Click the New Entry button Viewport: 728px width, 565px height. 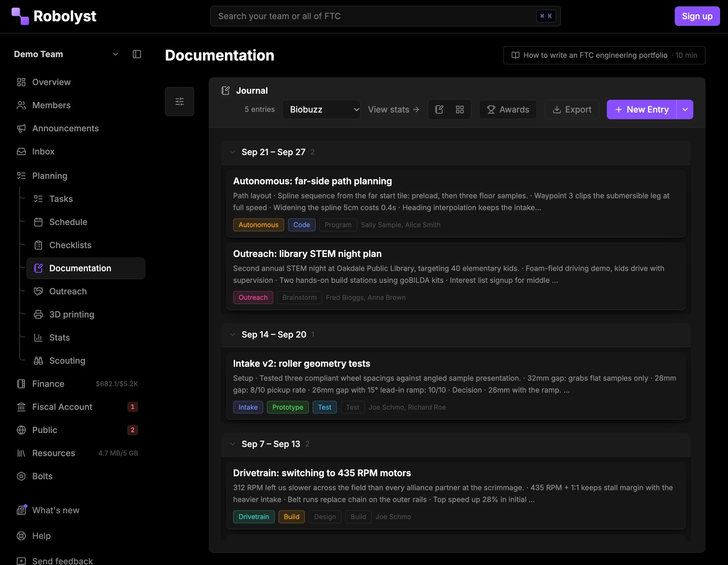click(641, 109)
